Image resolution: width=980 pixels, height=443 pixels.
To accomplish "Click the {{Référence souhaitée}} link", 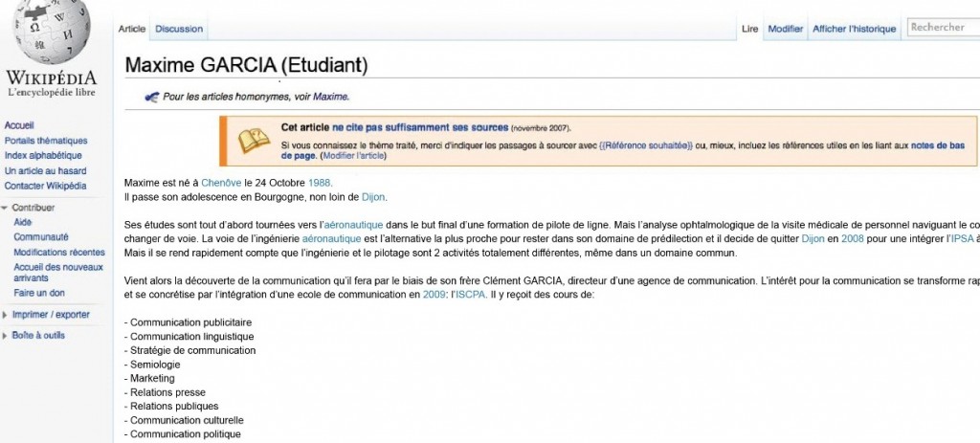I will click(646, 145).
